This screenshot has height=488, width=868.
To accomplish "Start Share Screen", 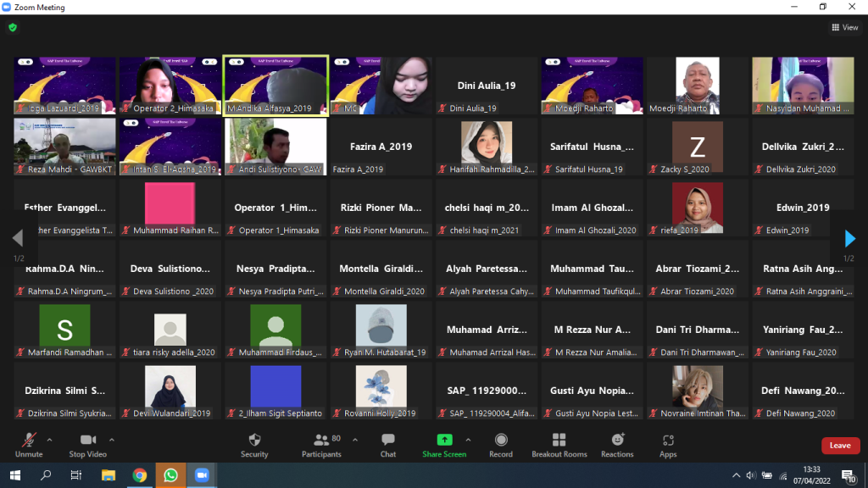I will click(x=444, y=445).
